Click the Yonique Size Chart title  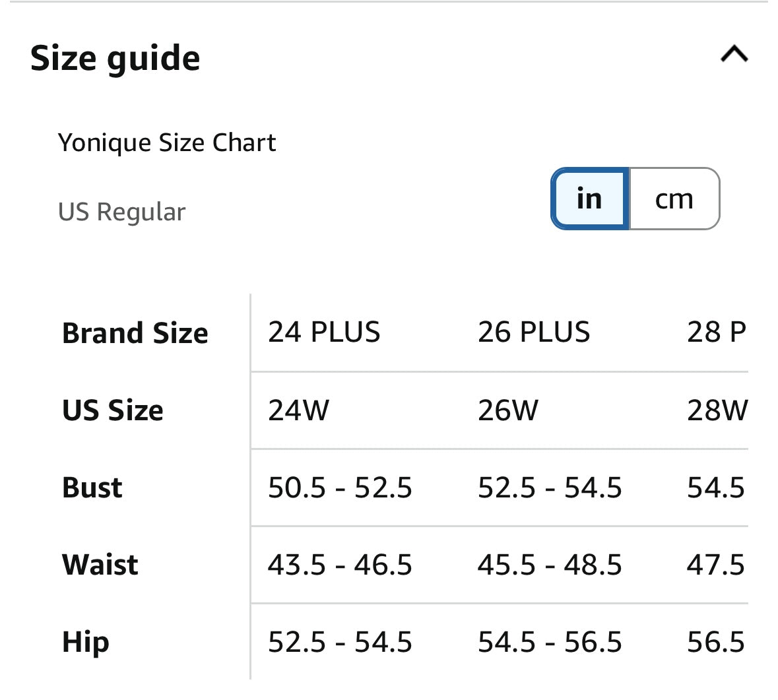tap(168, 142)
